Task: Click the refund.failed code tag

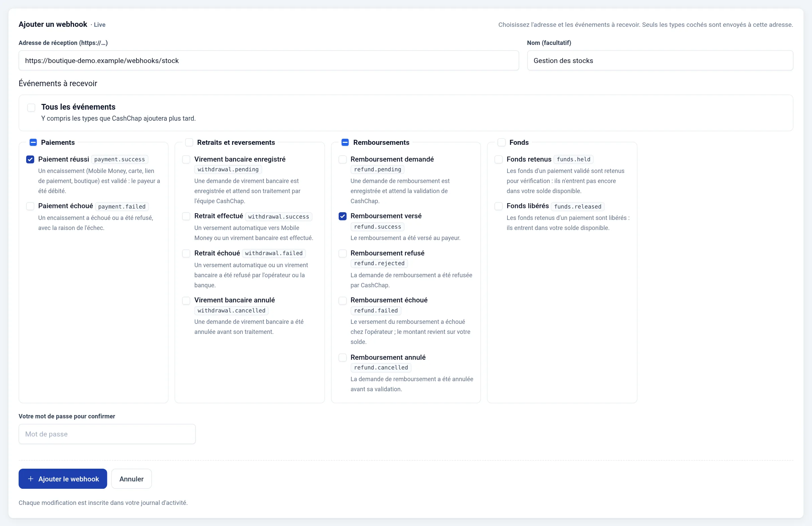Action: tap(376, 310)
